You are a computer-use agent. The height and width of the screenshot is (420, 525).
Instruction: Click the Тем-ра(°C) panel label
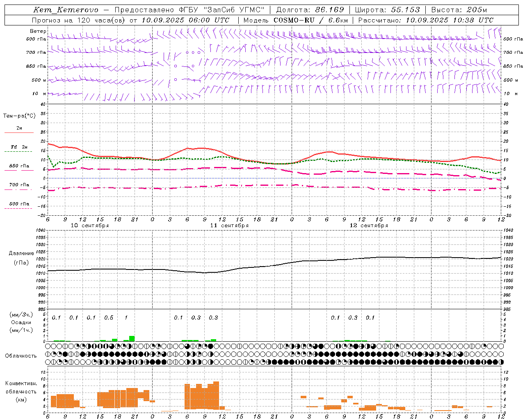coord(19,116)
